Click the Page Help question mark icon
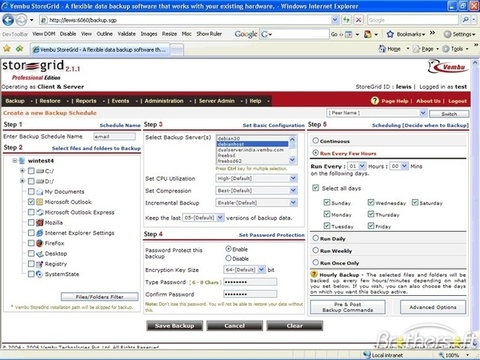Viewport: 480px width, 360px height. coord(375,100)
